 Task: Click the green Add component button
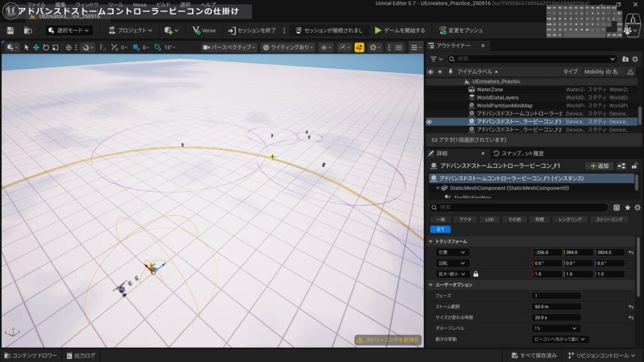[x=599, y=166]
